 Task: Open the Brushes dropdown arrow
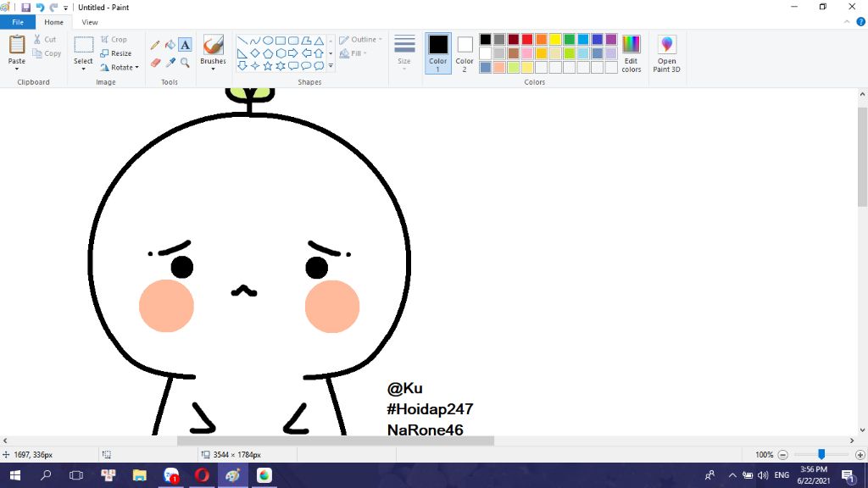click(x=213, y=69)
